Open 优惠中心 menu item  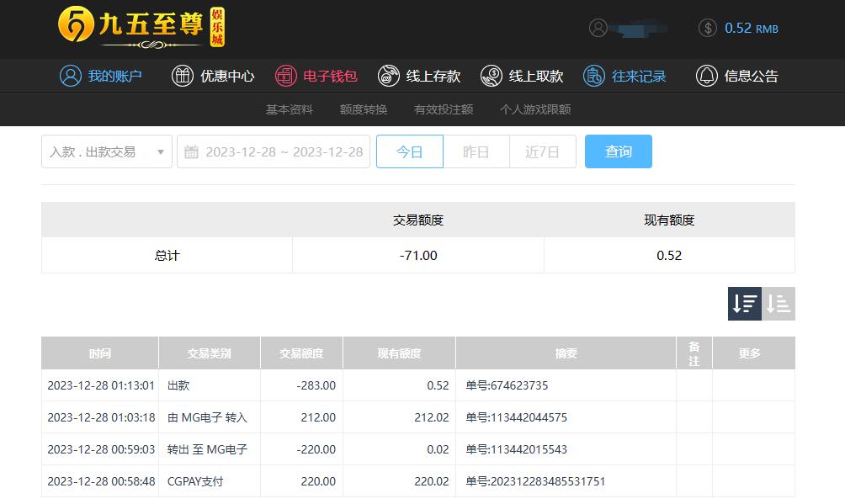[213, 76]
